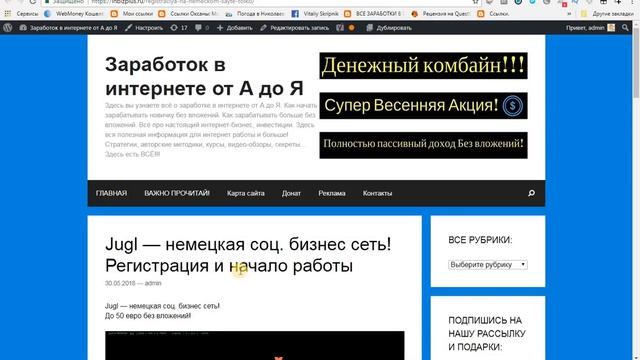Click the embedded video at bottom of post
The height and width of the screenshot is (360, 640).
click(255, 345)
